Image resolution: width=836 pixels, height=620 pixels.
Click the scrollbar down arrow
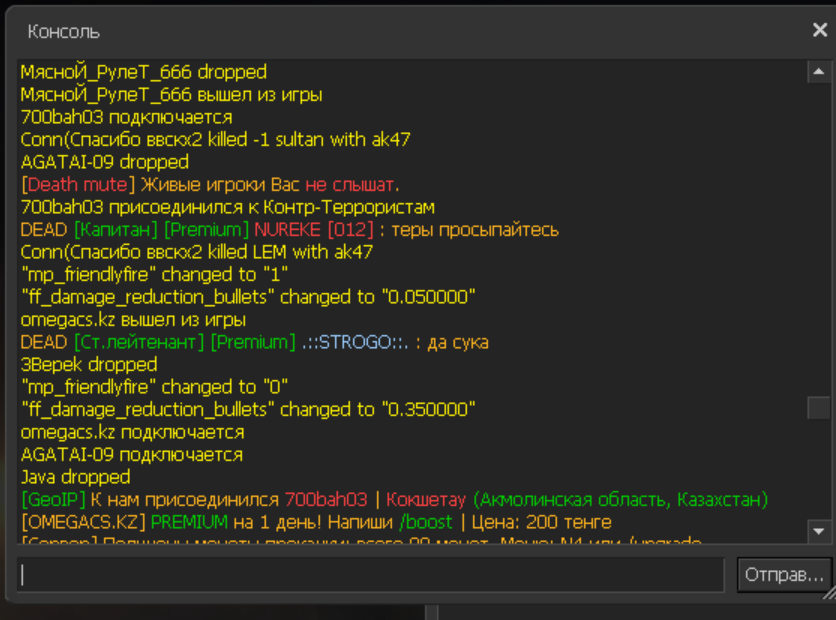pyautogui.click(x=819, y=531)
